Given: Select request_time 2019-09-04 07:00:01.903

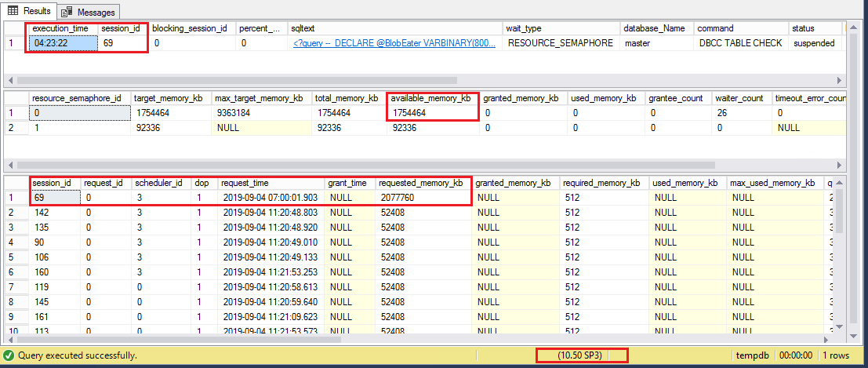Looking at the screenshot, I should coord(271,197).
